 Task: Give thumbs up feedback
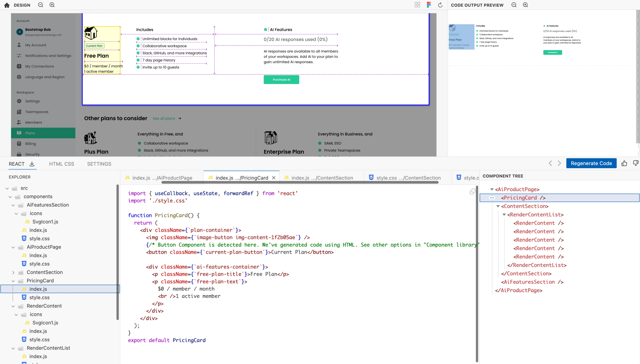click(x=624, y=163)
